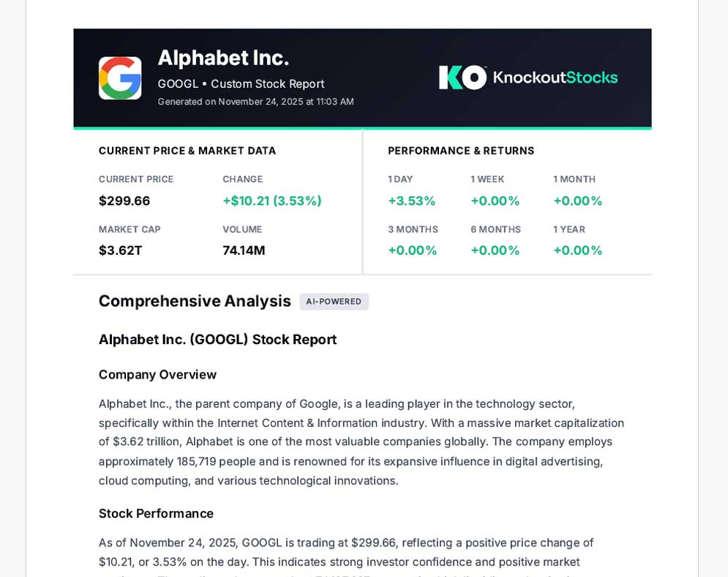Click the 6 Months return percentage
728x577 pixels.
coord(495,250)
